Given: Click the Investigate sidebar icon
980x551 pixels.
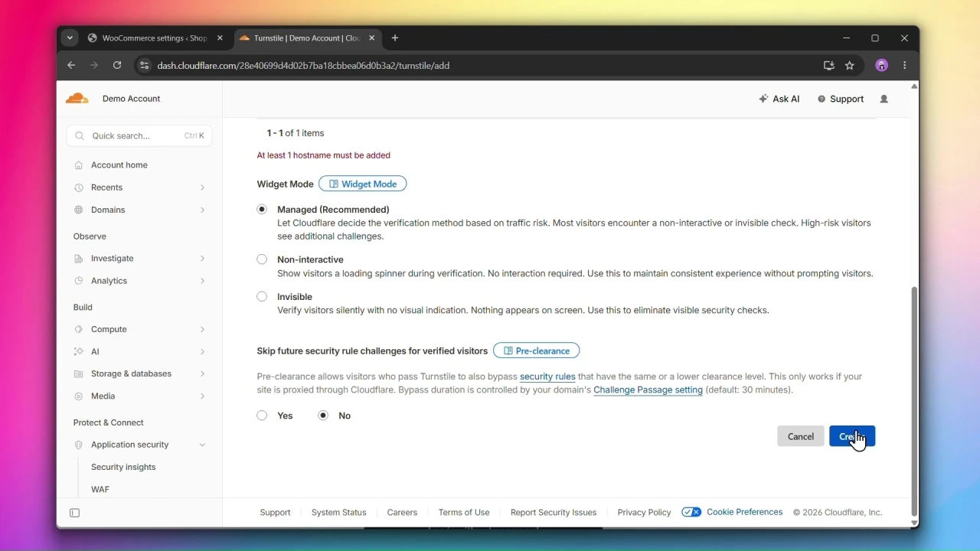Looking at the screenshot, I should tap(79, 259).
